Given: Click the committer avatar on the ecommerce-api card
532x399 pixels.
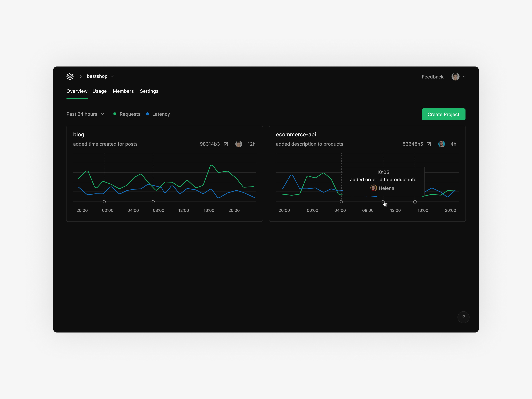Looking at the screenshot, I should tap(442, 144).
